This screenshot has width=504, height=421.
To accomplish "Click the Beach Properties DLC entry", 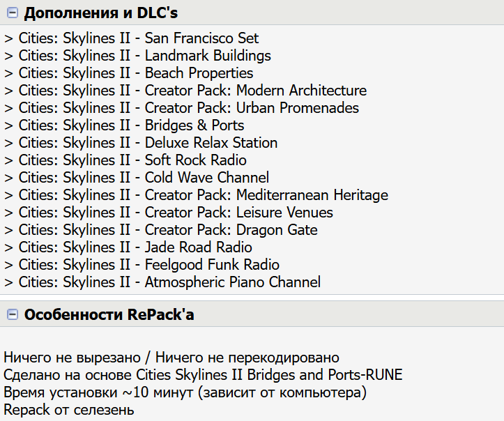I will tap(129, 73).
